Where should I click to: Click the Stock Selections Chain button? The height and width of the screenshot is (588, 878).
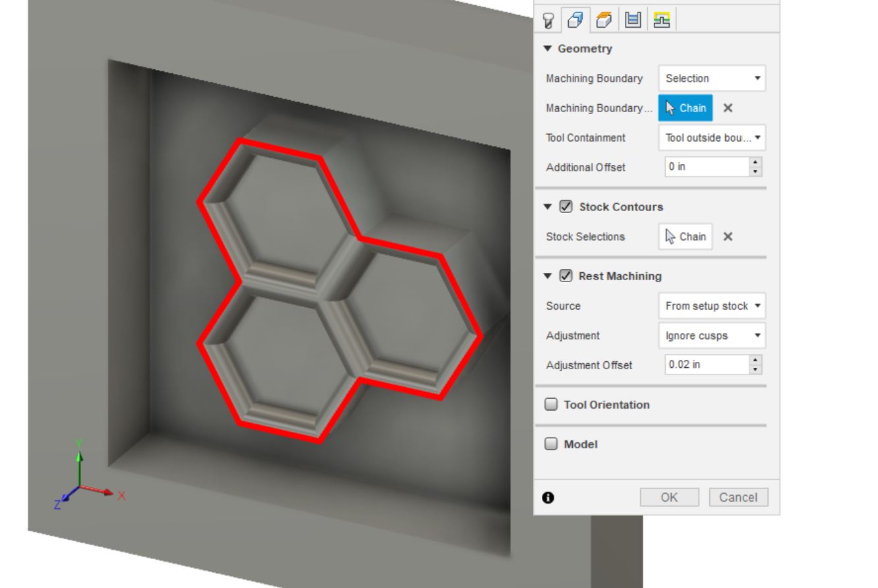point(686,237)
